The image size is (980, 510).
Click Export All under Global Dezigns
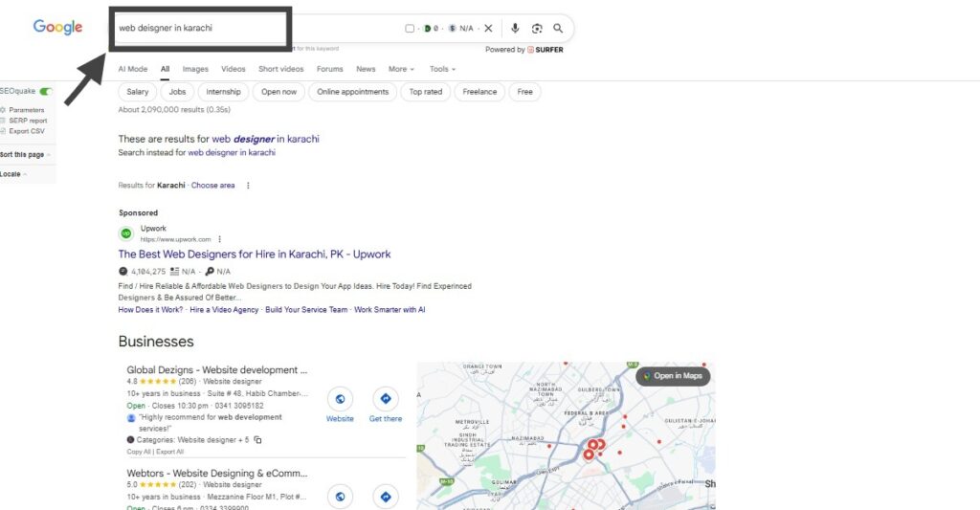(x=170, y=452)
